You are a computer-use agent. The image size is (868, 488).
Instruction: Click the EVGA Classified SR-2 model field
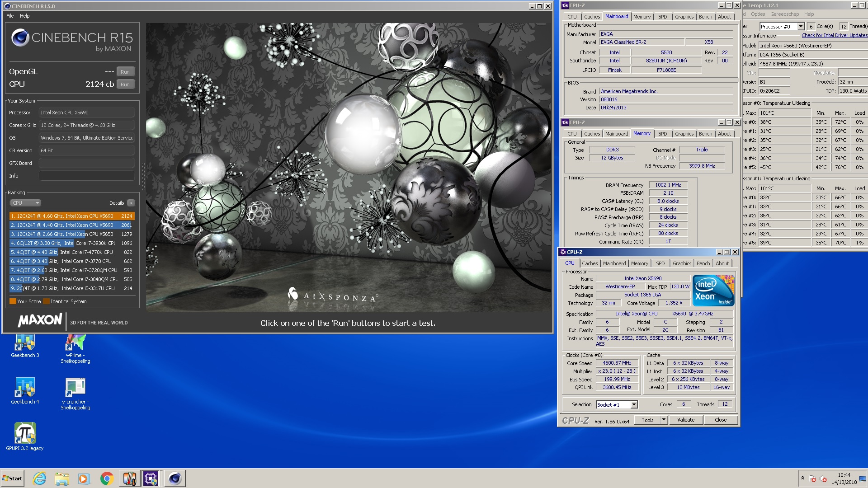point(641,42)
